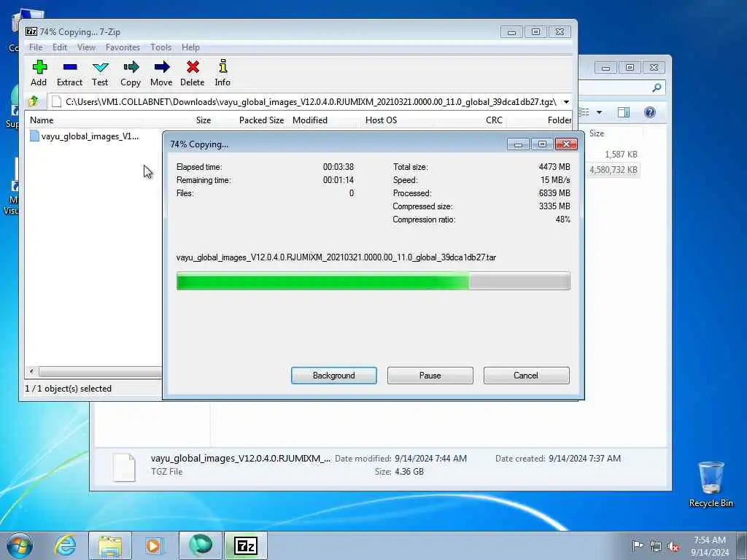Click the Background button in copying dialog
The width and height of the screenshot is (747, 560).
point(334,376)
